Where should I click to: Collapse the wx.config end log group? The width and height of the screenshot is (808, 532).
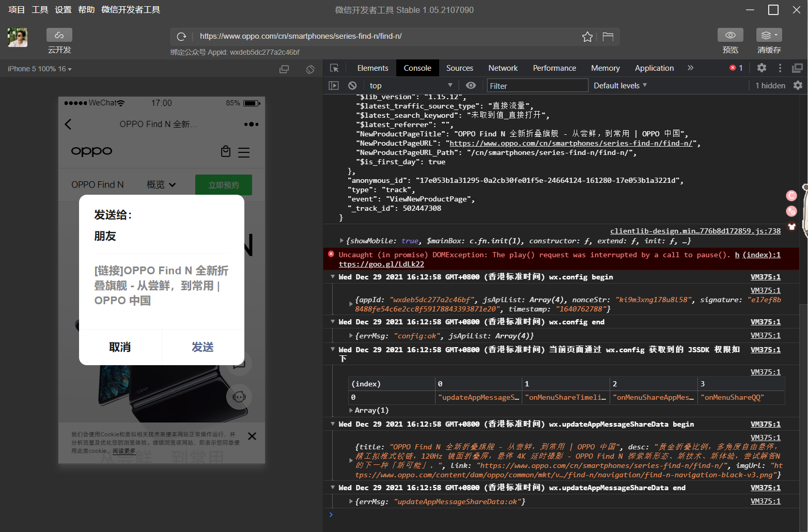(332, 322)
